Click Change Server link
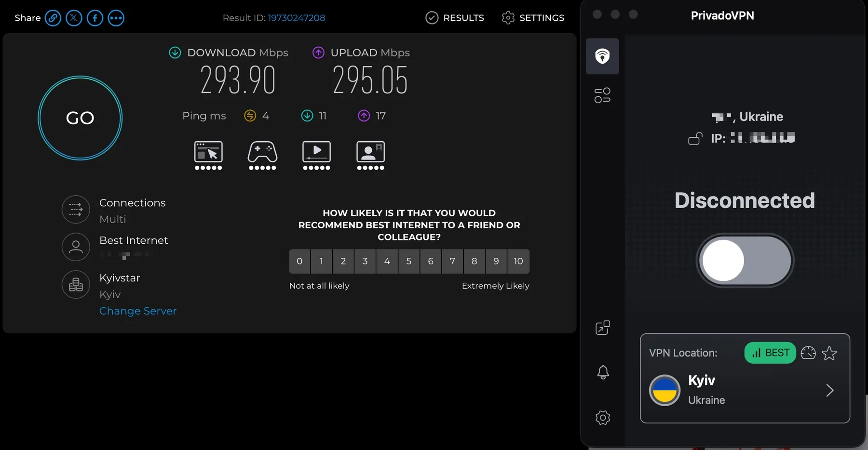This screenshot has height=450, width=868. [x=138, y=311]
